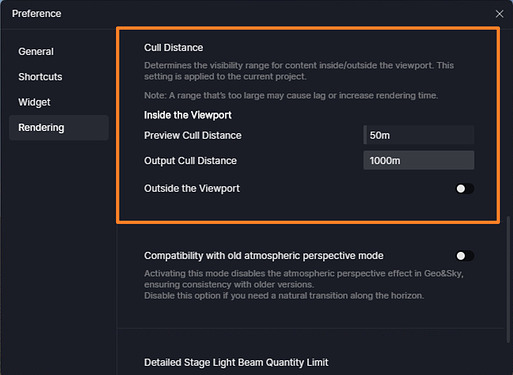
Task: Click the settings panel vertical scrollbar
Action: tap(508, 279)
